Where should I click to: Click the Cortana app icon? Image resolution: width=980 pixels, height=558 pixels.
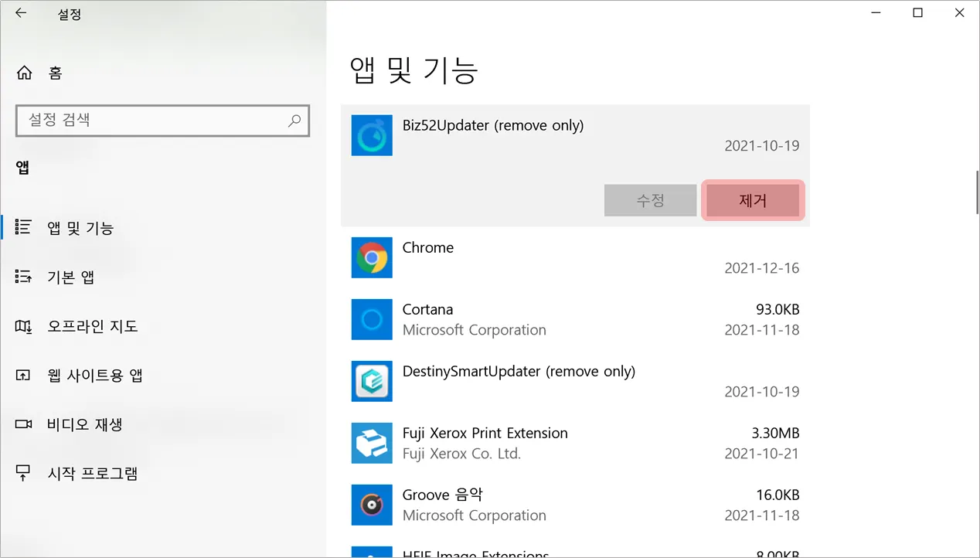372,319
